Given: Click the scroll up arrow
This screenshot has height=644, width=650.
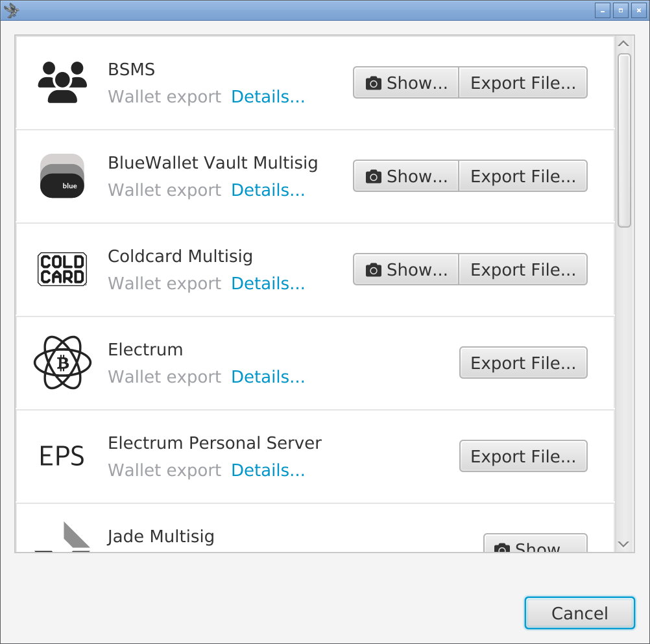Looking at the screenshot, I should coord(623,44).
